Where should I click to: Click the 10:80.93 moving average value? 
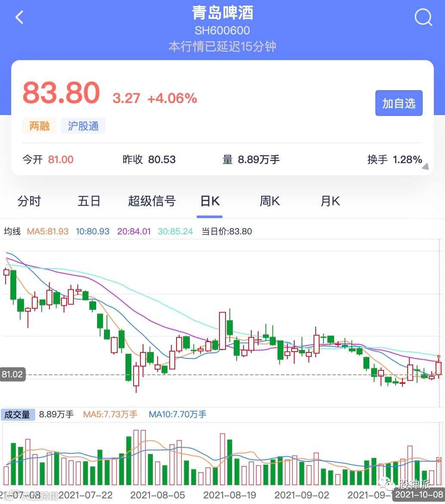click(93, 231)
